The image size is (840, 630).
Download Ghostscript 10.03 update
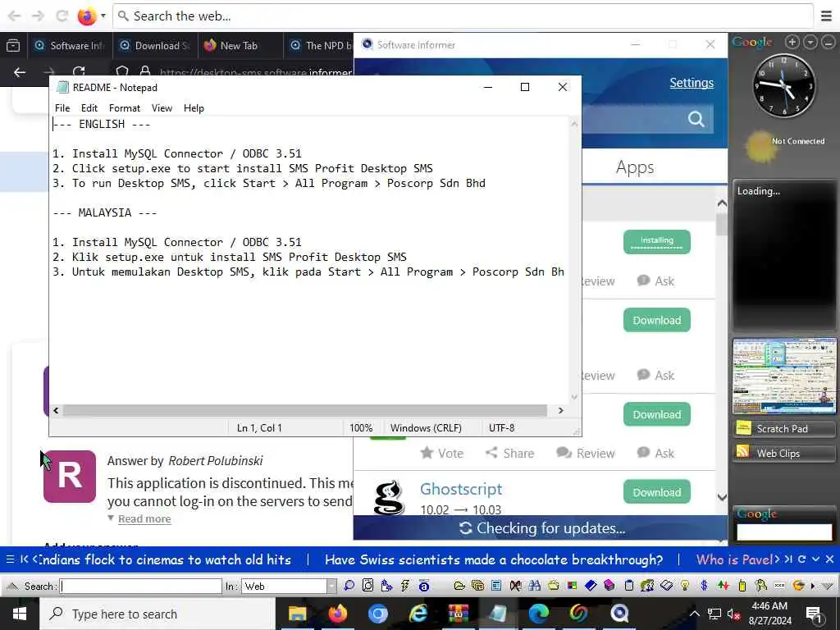(657, 492)
